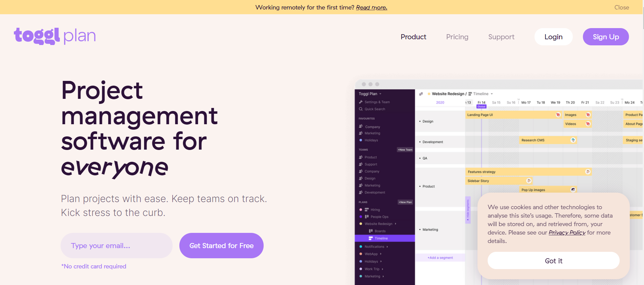Open the Pricing menu item
Viewport: 644px width, 285px height.
pyautogui.click(x=457, y=37)
